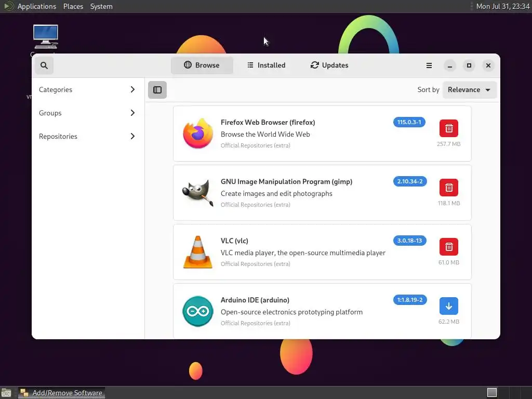Click the 'Sort by' label
The width and height of the screenshot is (532, 399).
click(428, 90)
